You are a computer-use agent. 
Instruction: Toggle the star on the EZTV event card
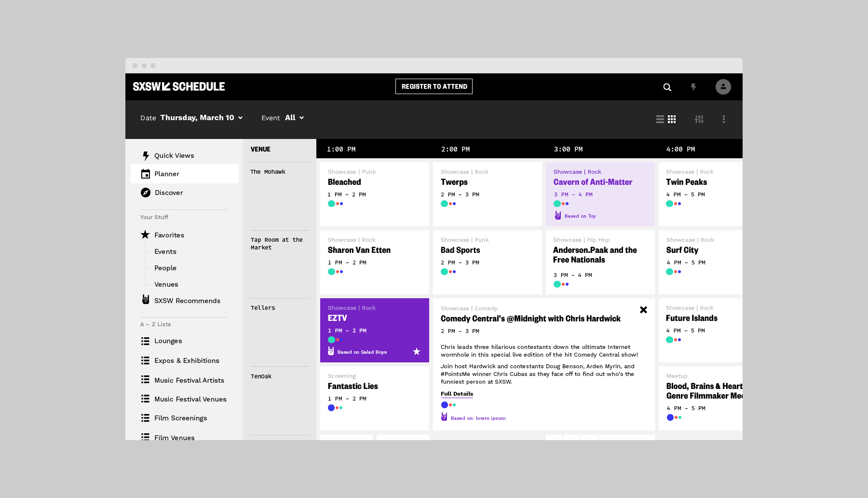(416, 352)
